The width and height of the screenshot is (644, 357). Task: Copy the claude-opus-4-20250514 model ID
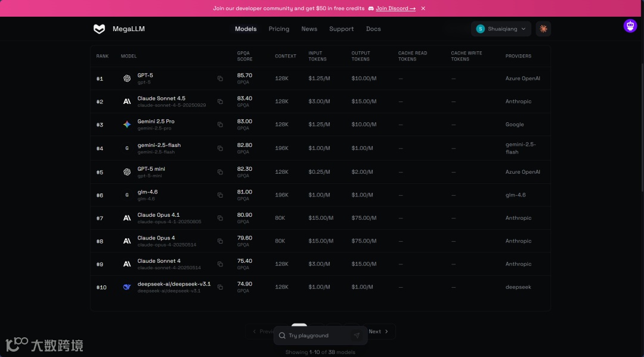tap(220, 241)
